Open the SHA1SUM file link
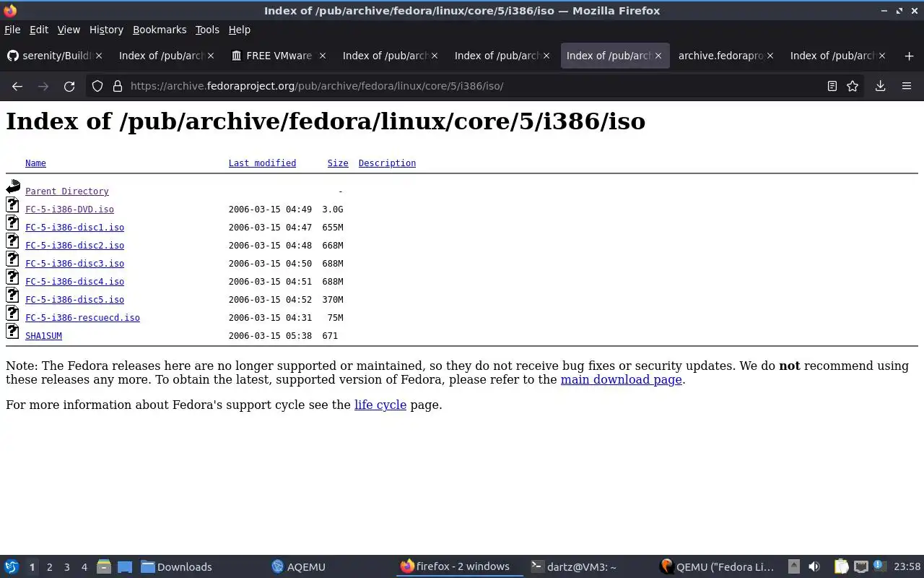924x578 pixels. pyautogui.click(x=43, y=336)
